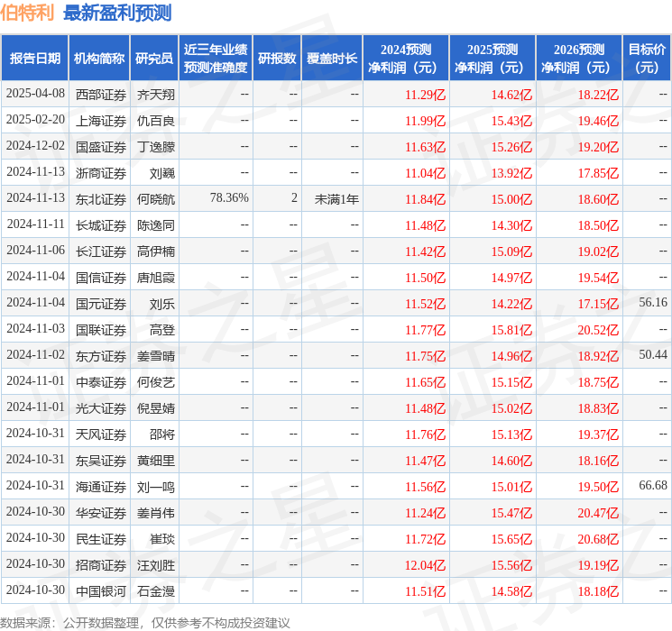Select the 海通证券 institution cell
This screenshot has height=631, width=672.
(x=101, y=487)
